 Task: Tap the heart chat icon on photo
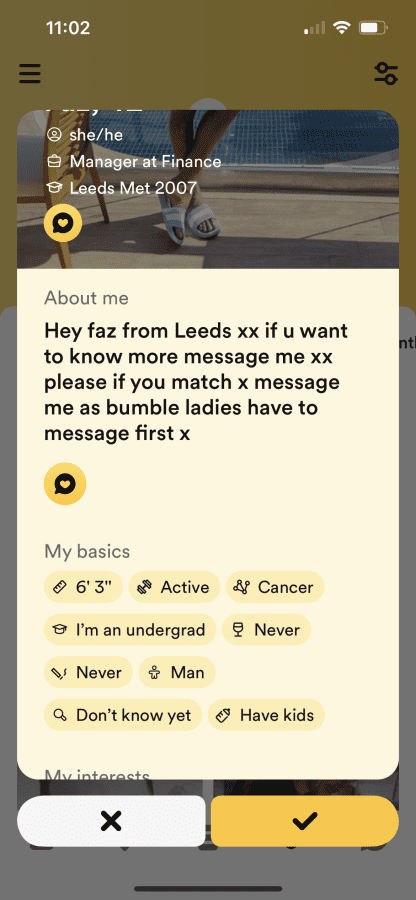pos(63,223)
